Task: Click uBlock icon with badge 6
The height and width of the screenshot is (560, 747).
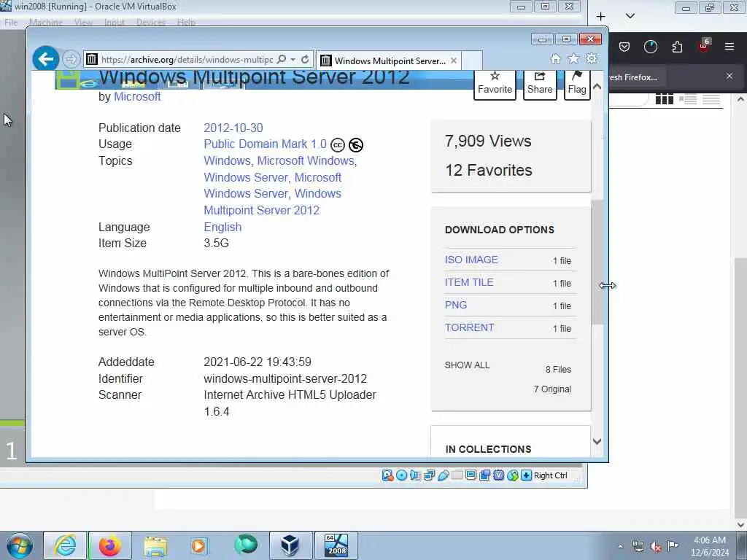Action: [x=704, y=46]
